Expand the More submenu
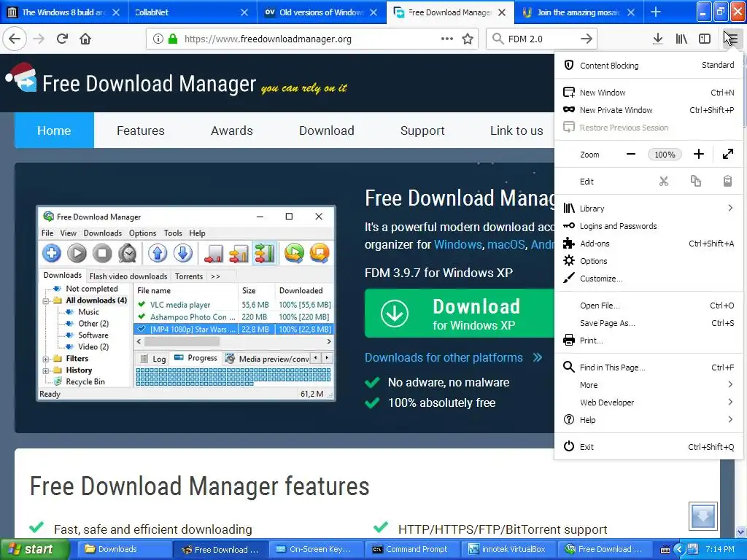The image size is (747, 560). click(x=649, y=385)
